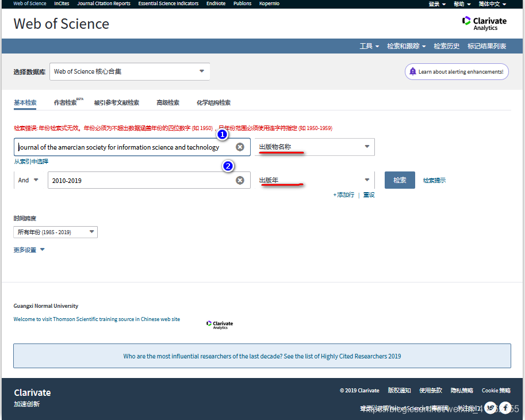The height and width of the screenshot is (420, 525).
Task: Click the Highly Cited Researchers 2019 banner
Action: tap(262, 356)
